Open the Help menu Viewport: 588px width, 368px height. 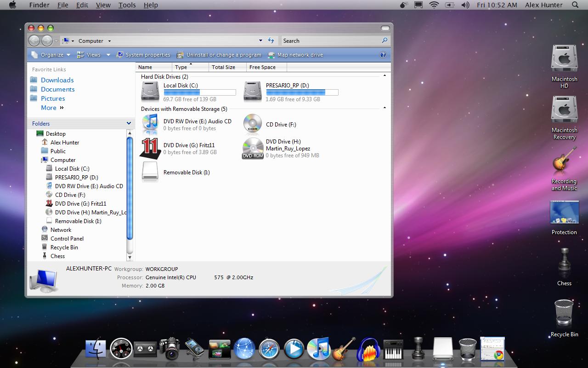151,5
